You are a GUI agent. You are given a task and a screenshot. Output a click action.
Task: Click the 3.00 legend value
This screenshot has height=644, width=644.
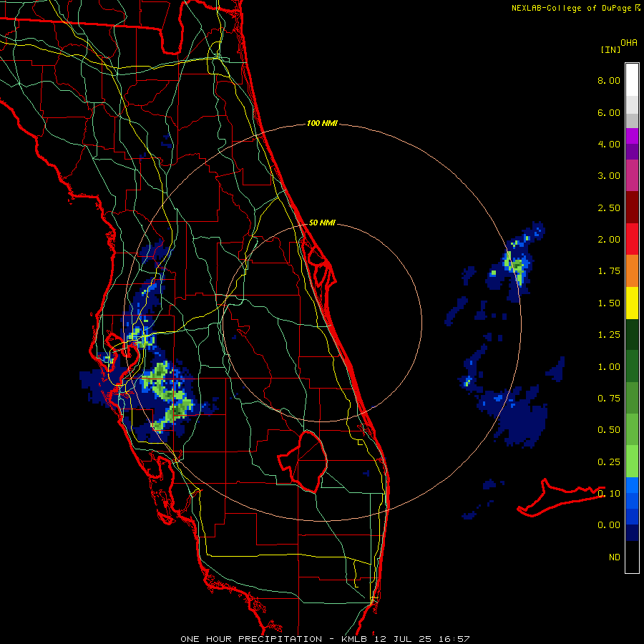coord(609,176)
